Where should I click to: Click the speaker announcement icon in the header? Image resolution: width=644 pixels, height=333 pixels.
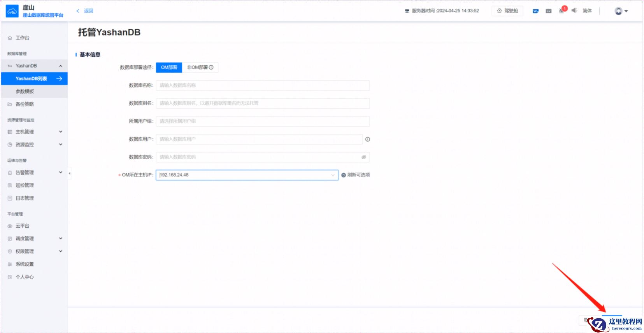(x=574, y=10)
